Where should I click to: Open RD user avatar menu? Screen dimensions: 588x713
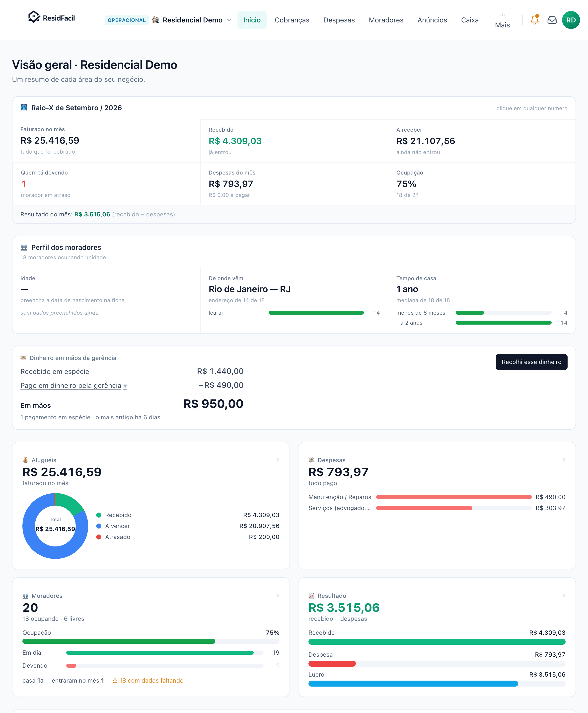[x=571, y=20]
